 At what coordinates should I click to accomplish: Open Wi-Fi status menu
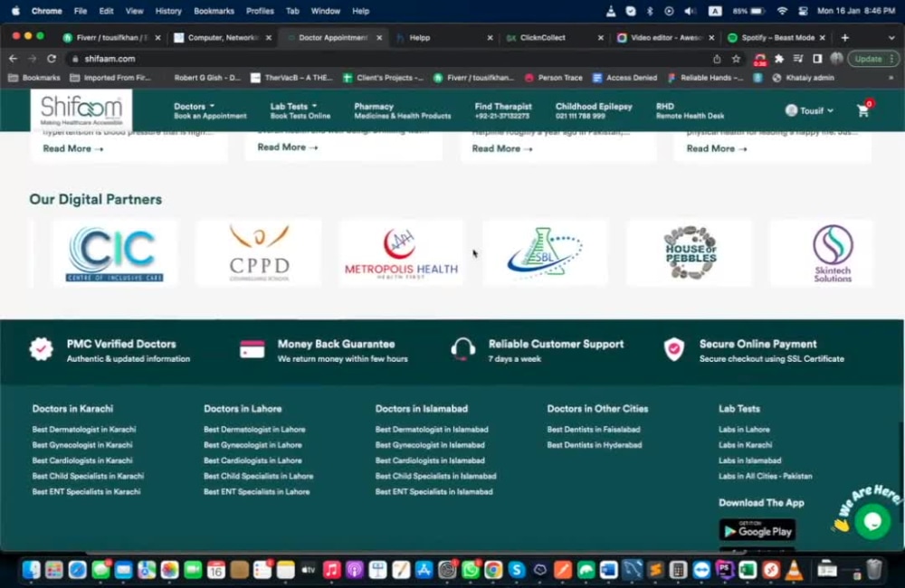[782, 11]
